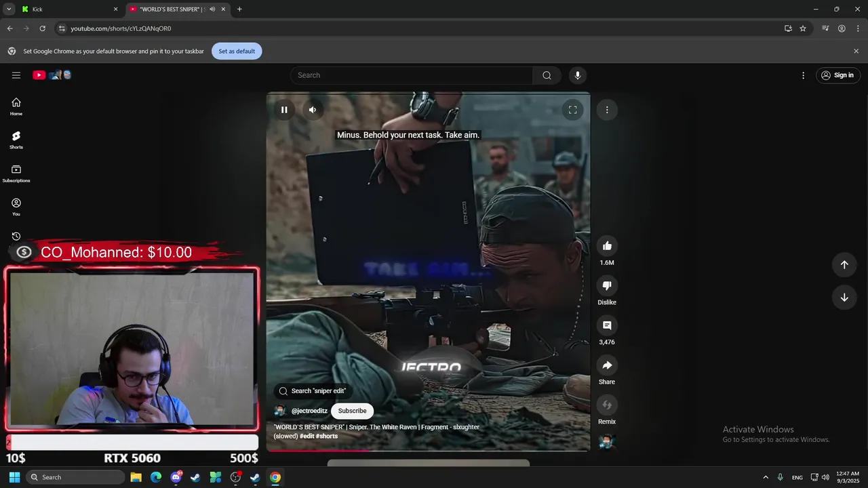Open the #shorts hashtag link
868x488 pixels.
pyautogui.click(x=327, y=436)
